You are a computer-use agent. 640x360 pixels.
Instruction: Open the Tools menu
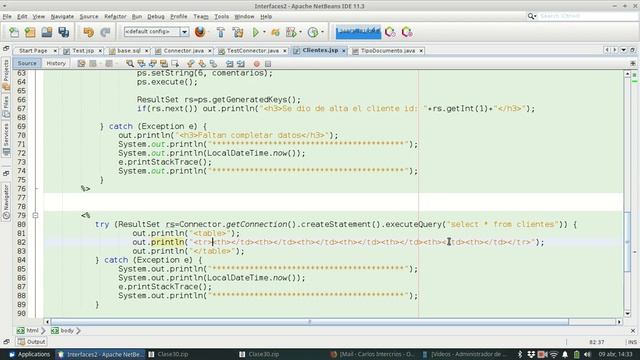[222, 16]
